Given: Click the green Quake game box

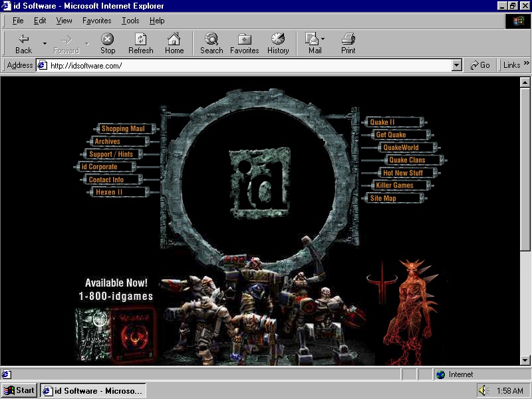Looking at the screenshot, I should click(x=92, y=334).
